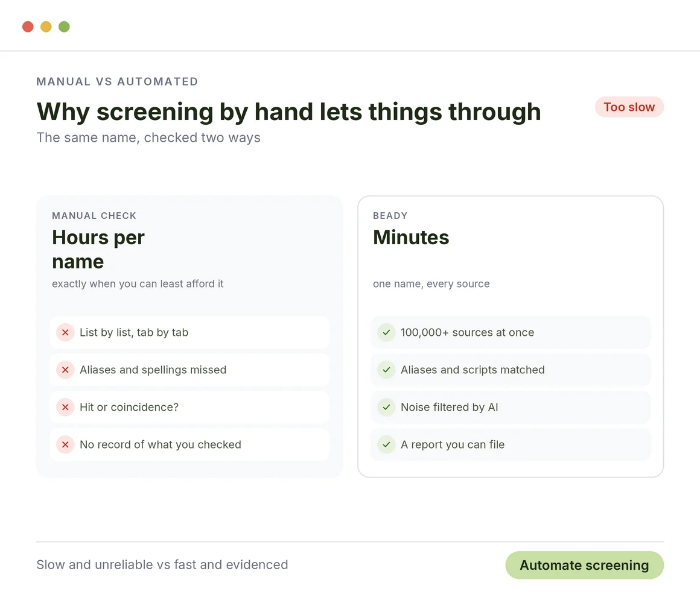Select the subtitle 'The same name, checked two ways'
This screenshot has height=603, width=700.
(x=148, y=137)
